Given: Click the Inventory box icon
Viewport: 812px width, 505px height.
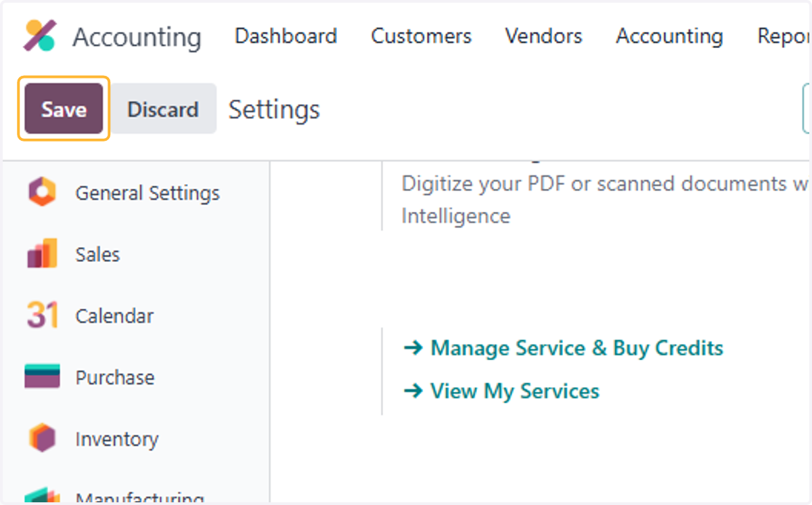Looking at the screenshot, I should (42, 439).
